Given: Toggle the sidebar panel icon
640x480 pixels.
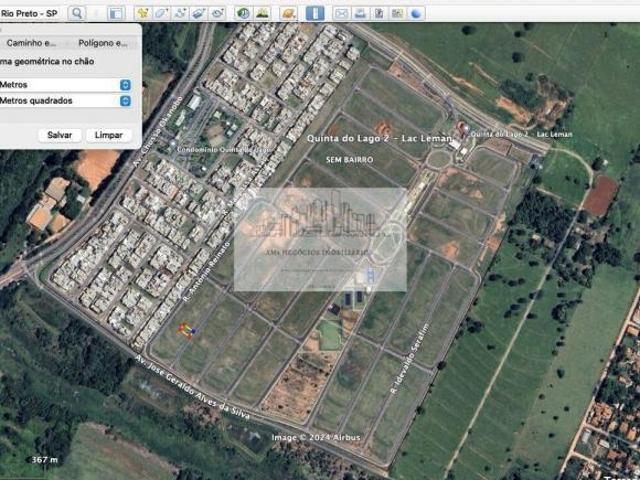Looking at the screenshot, I should click(x=116, y=13).
